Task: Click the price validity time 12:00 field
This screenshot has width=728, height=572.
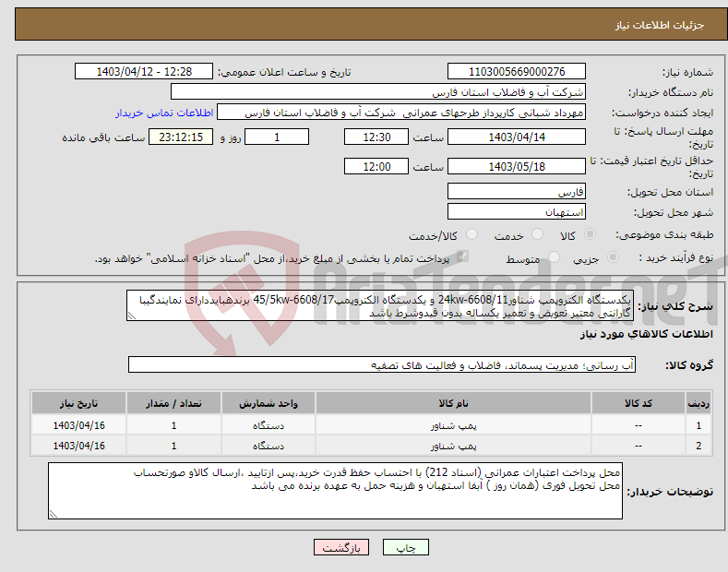Action: pos(376,166)
